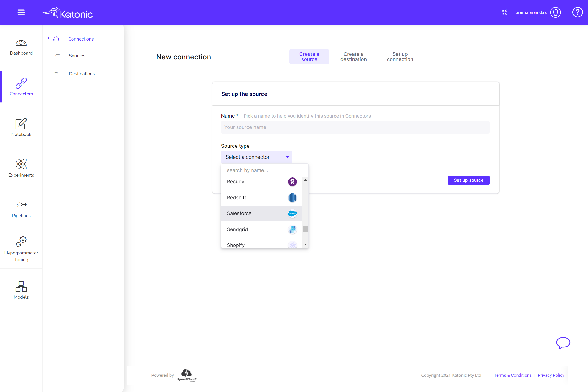This screenshot has height=392, width=588.
Task: Go to Experiments atom icon
Action: 21,164
